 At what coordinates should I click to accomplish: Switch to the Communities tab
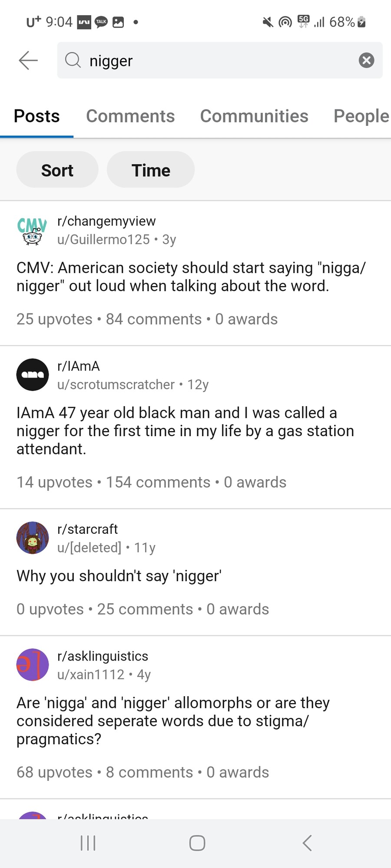point(254,116)
